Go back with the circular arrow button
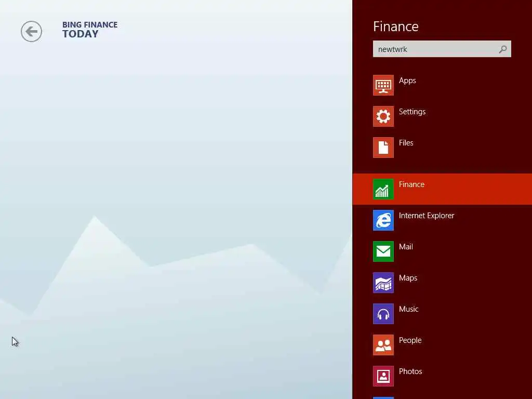The height and width of the screenshot is (399, 532). pos(31,32)
